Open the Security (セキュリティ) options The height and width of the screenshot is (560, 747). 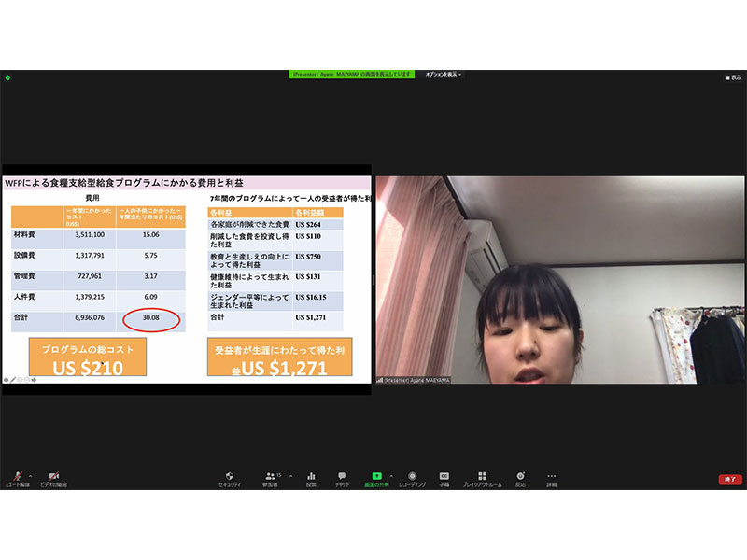[230, 476]
